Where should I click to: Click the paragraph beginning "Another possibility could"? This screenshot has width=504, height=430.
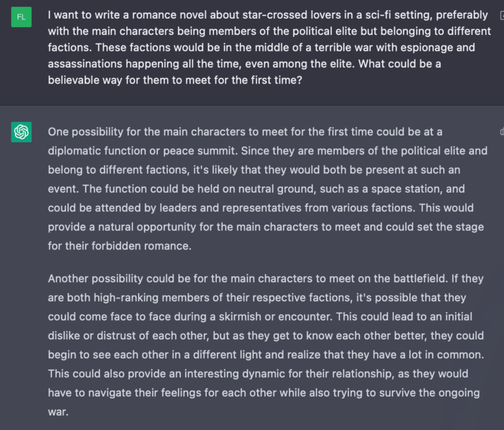coord(266,345)
